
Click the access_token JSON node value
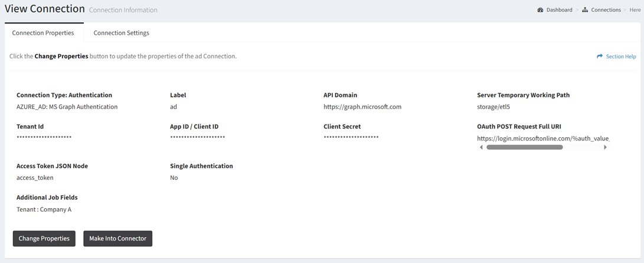tap(35, 177)
